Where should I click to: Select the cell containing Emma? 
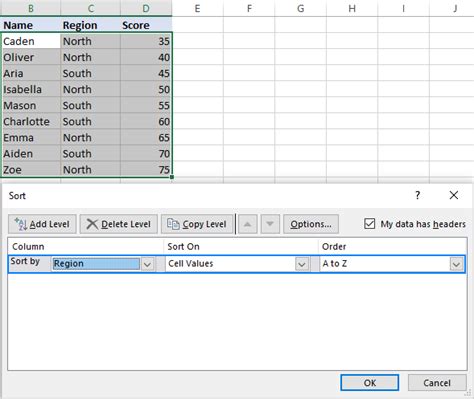(x=31, y=137)
